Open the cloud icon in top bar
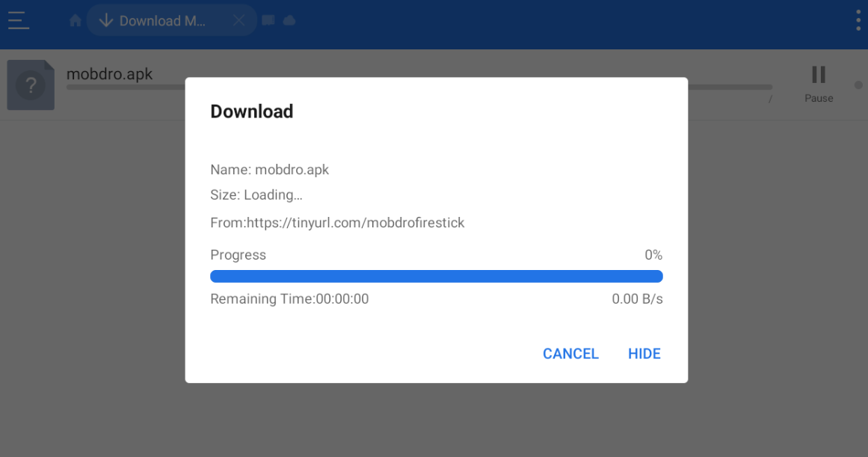This screenshot has height=457, width=868. (289, 20)
